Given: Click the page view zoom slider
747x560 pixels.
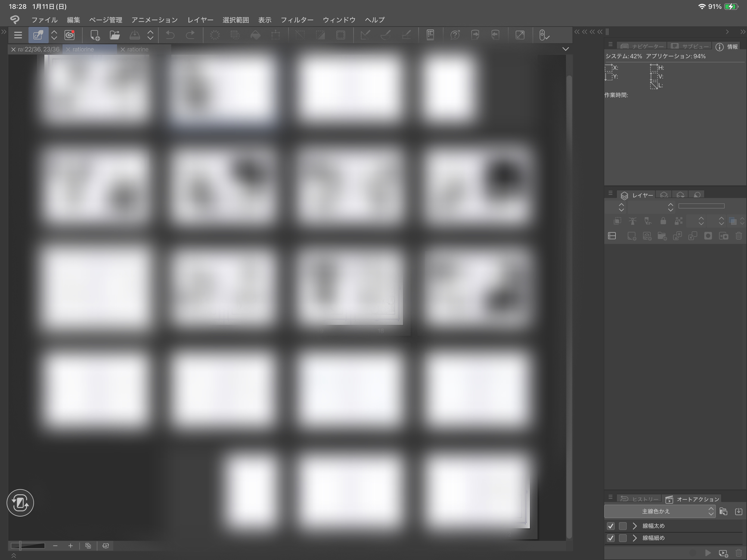Looking at the screenshot, I should [x=28, y=546].
